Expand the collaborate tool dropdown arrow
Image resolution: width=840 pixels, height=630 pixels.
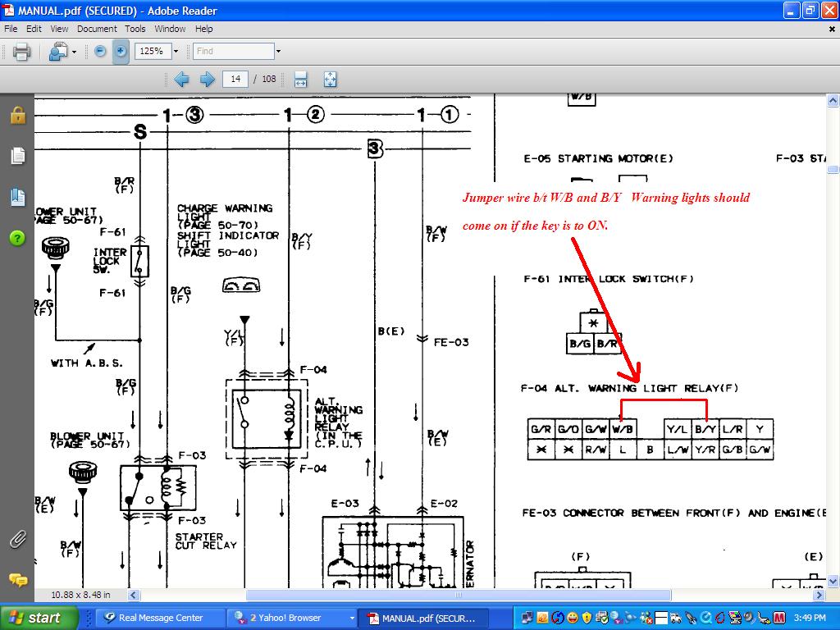point(74,51)
